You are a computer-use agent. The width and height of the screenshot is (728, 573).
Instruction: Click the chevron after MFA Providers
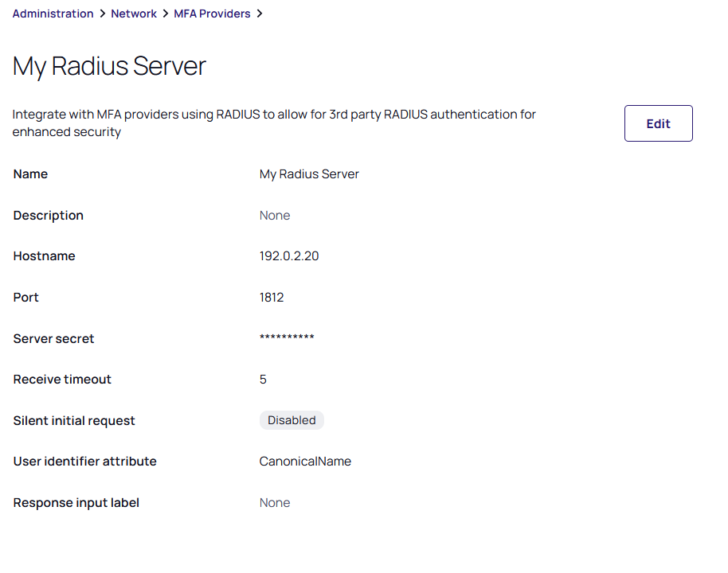(x=260, y=14)
